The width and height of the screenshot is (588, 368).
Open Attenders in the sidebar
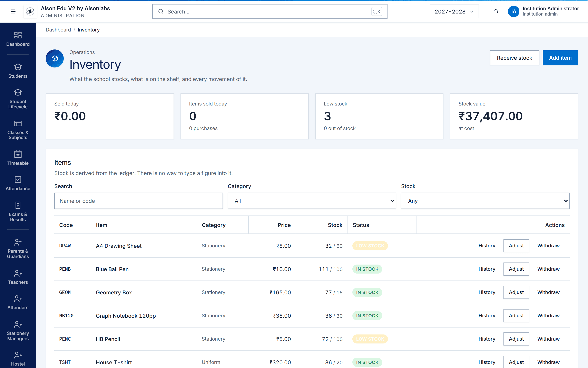(18, 302)
